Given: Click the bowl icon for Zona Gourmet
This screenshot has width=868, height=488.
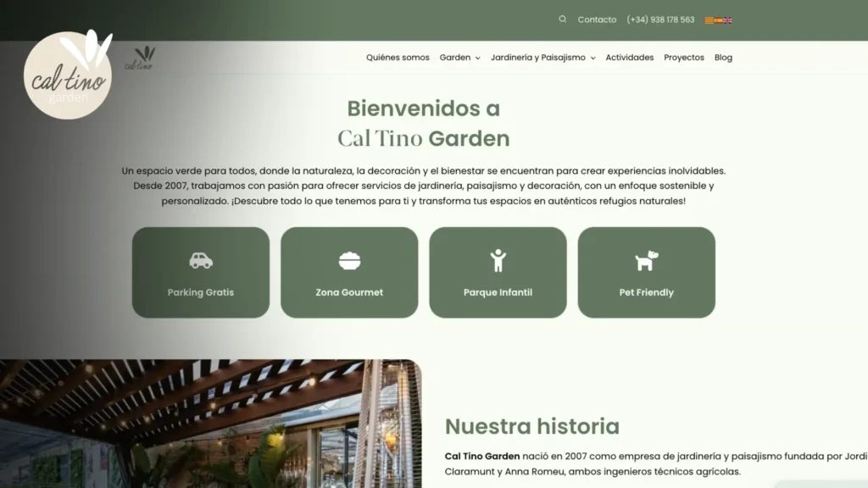Looking at the screenshot, I should click(349, 260).
